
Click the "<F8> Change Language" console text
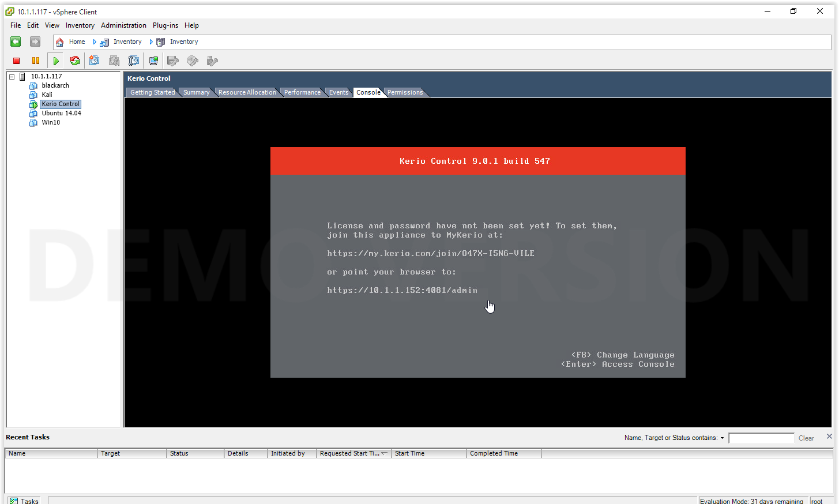(623, 355)
